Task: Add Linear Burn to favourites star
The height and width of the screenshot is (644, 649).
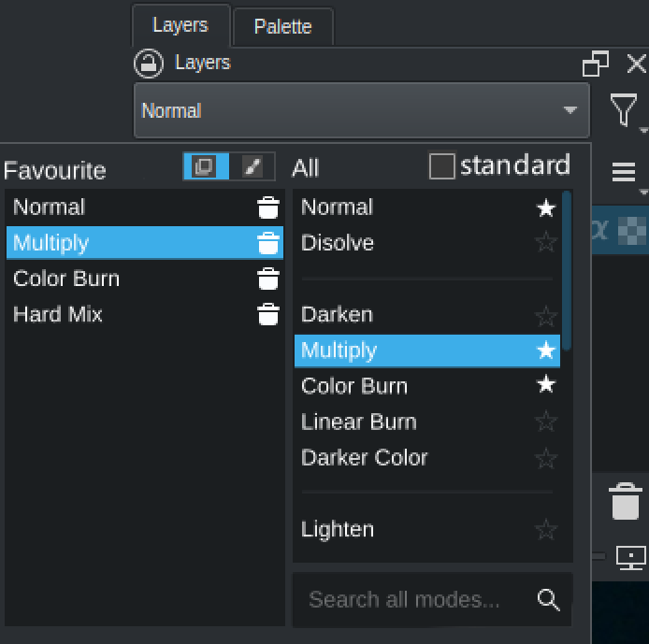Action: point(546,422)
